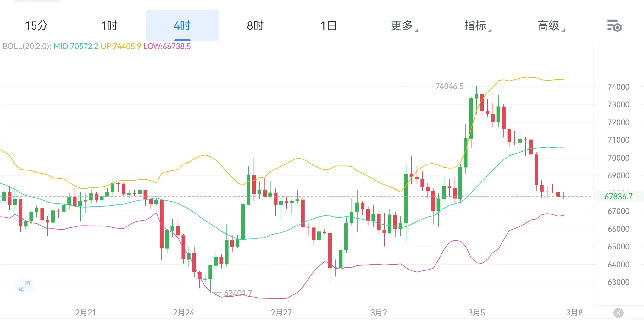Switch to the 15分 timeframe tab
The height and width of the screenshot is (323, 644).
36,26
